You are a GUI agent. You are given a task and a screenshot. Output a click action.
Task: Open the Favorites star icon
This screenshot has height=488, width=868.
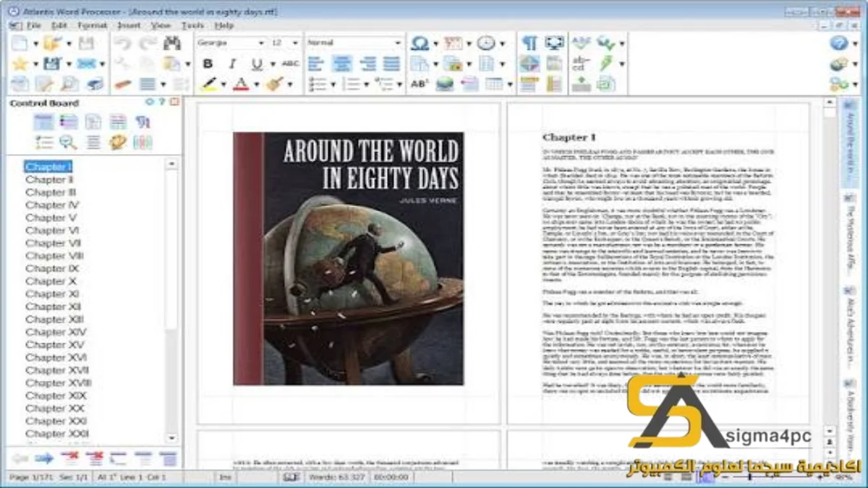[x=20, y=64]
